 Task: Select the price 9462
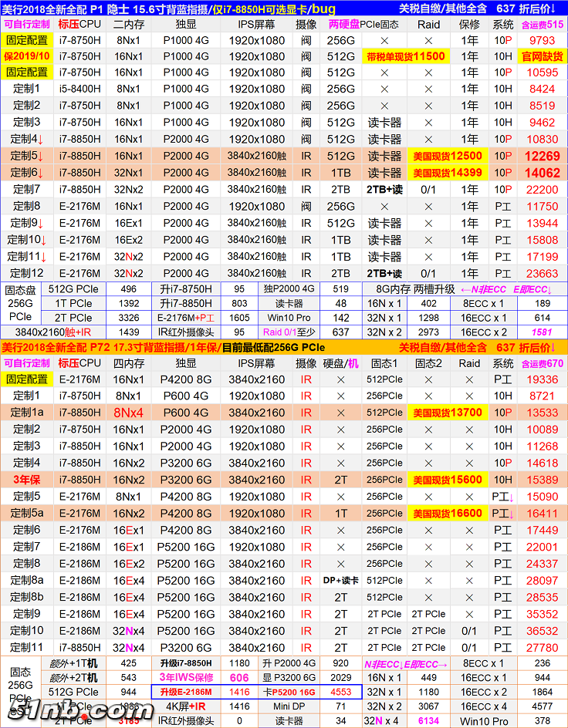[542, 123]
